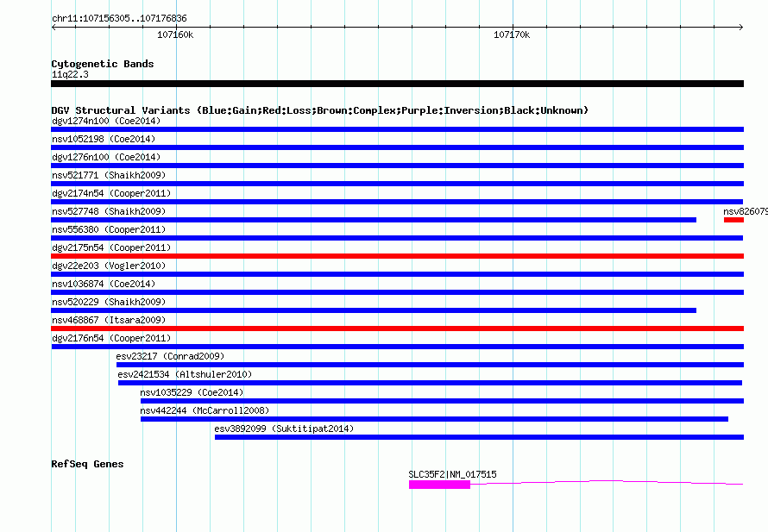This screenshot has height=532, width=768.
Task: Click the nsv520229 (Shaikh2009) variant bar
Action: 374,310
